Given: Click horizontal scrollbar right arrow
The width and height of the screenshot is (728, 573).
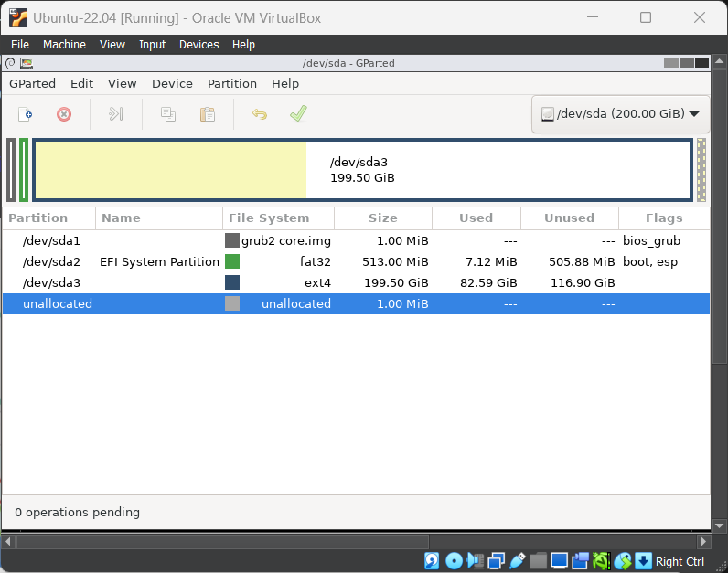Looking at the screenshot, I should (x=703, y=541).
